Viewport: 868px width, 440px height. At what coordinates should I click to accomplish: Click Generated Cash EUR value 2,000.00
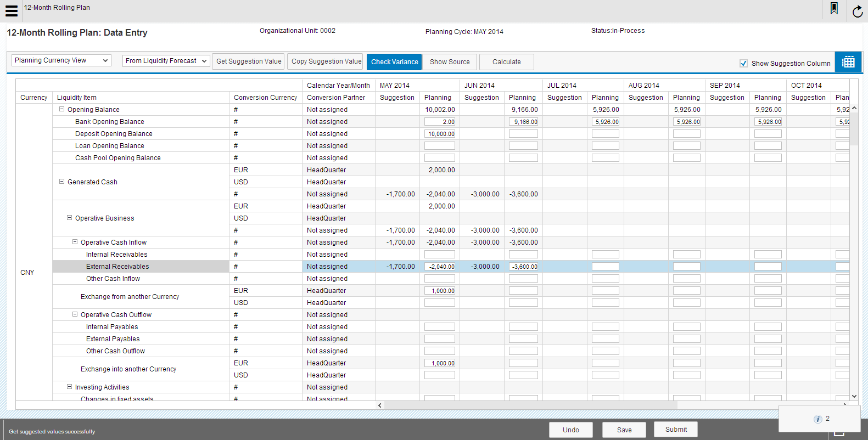(441, 170)
